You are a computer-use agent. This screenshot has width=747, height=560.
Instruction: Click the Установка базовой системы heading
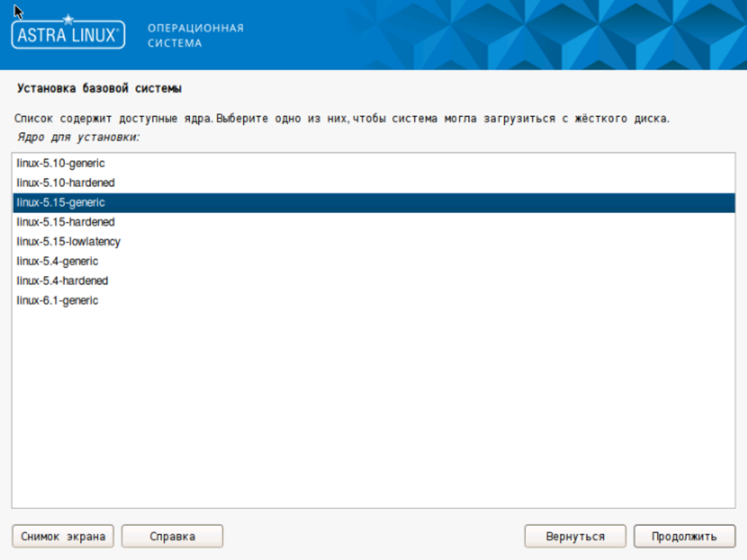click(98, 89)
